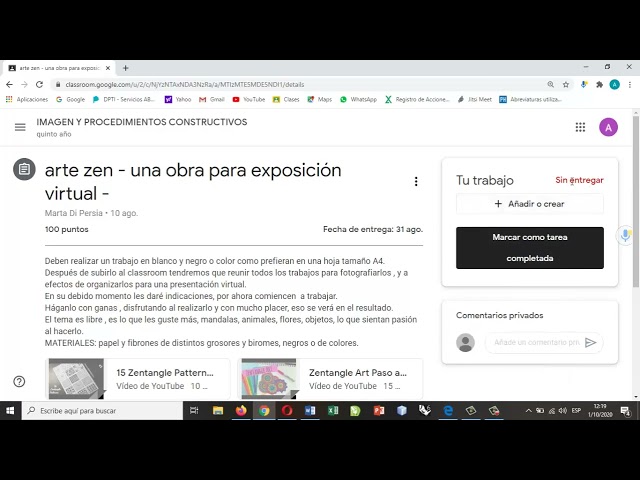Open the extensions puzzle icon

(x=599, y=84)
